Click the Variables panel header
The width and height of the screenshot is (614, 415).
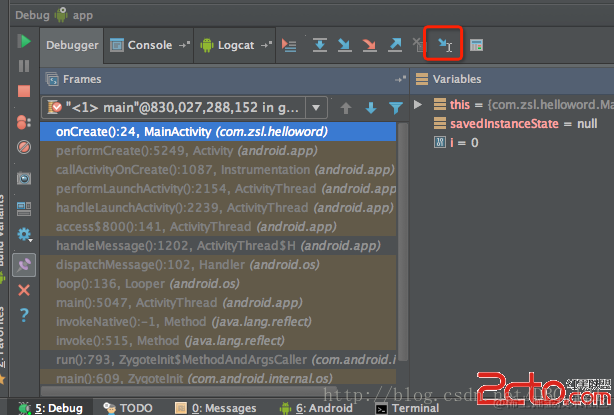512,79
